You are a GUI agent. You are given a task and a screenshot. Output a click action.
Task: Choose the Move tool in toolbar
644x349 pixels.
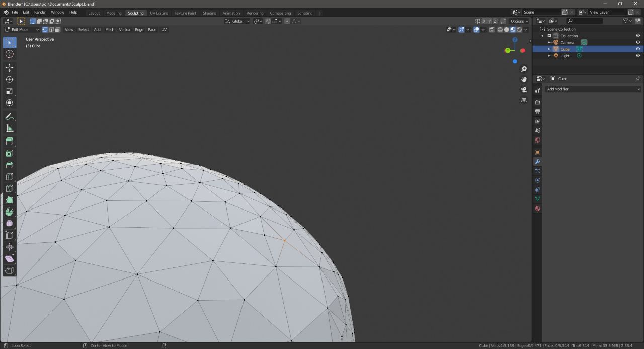coord(10,68)
